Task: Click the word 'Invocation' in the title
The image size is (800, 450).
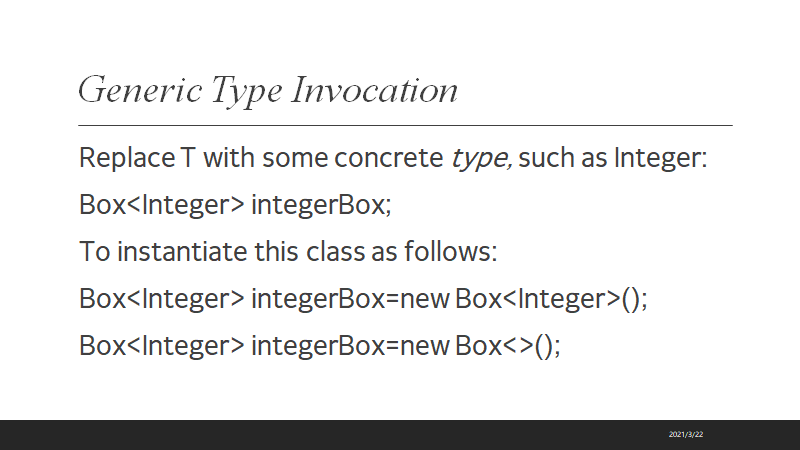Action: [375, 91]
